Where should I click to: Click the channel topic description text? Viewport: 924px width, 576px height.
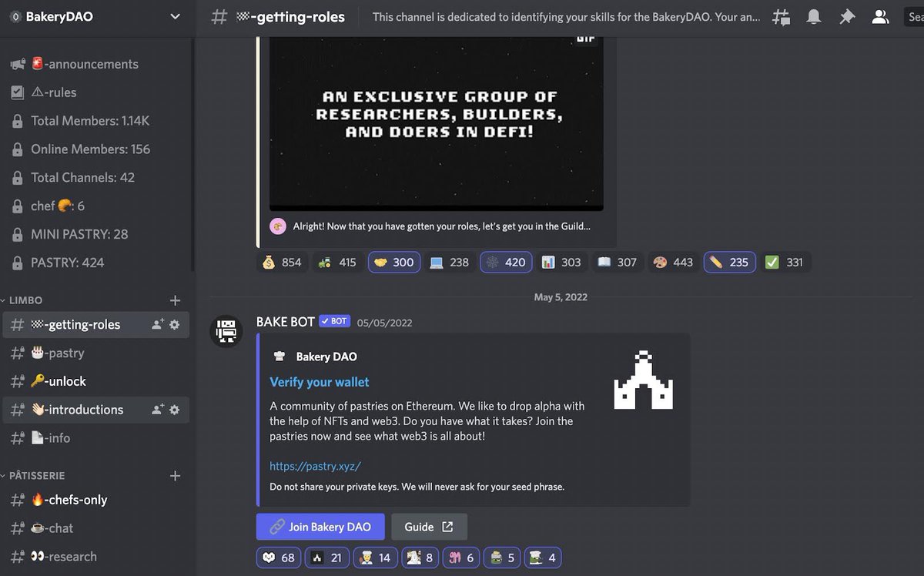(566, 16)
